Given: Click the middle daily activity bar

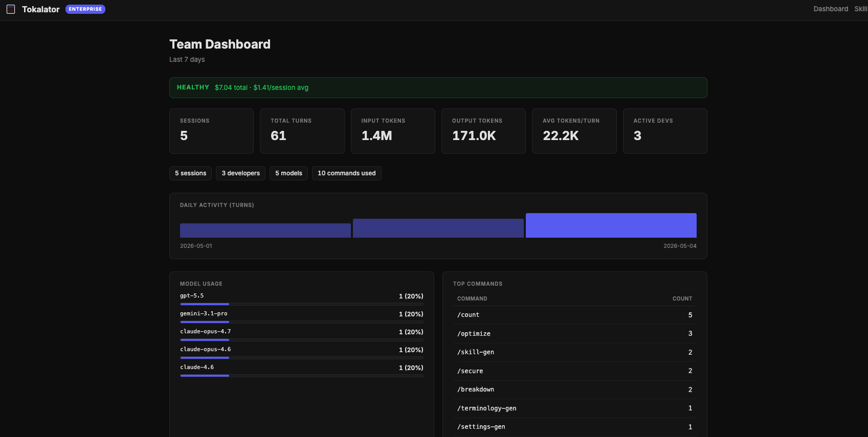Looking at the screenshot, I should (x=438, y=228).
